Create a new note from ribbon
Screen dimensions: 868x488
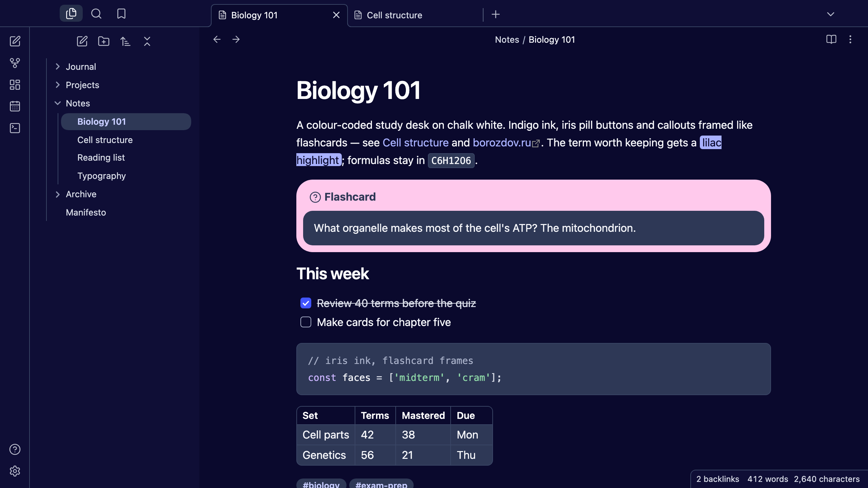pos(15,41)
